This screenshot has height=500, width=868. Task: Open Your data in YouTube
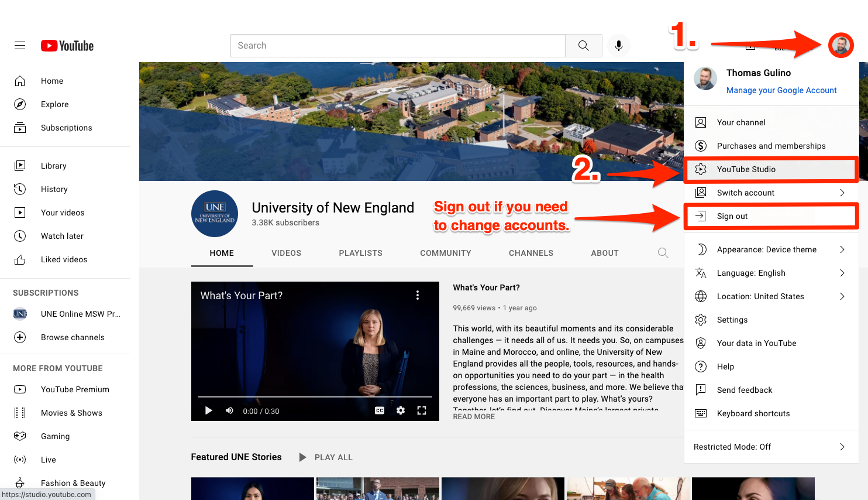pos(771,343)
